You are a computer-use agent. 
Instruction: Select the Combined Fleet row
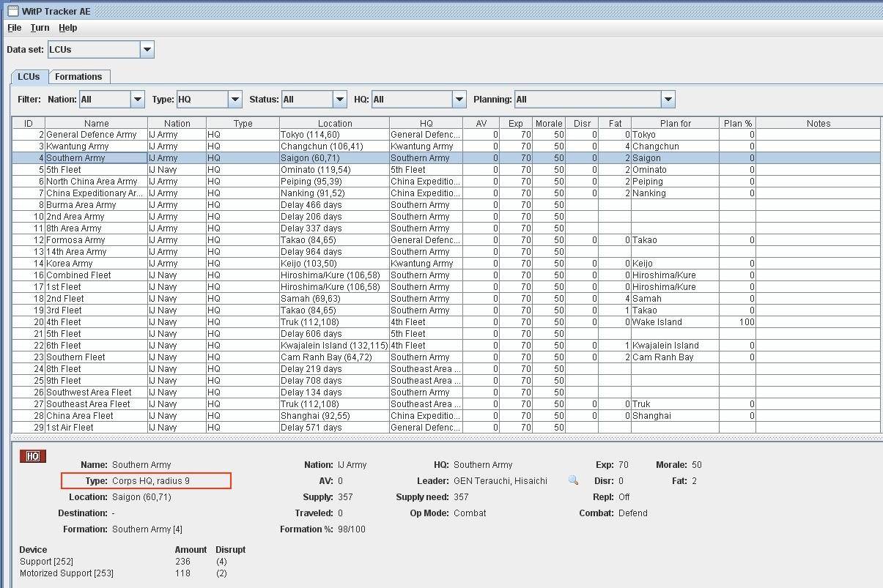(96, 275)
